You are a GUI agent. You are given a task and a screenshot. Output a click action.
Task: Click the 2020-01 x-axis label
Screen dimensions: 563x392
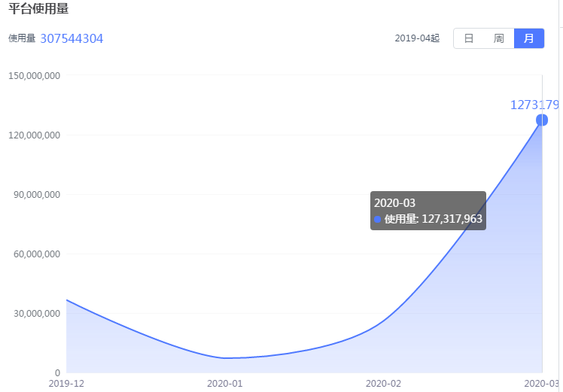click(x=224, y=384)
